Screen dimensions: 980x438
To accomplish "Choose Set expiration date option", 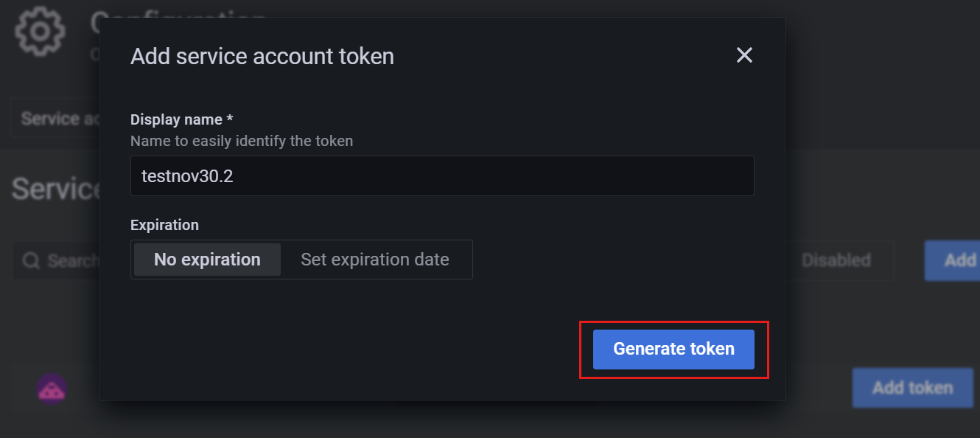I will click(x=374, y=260).
